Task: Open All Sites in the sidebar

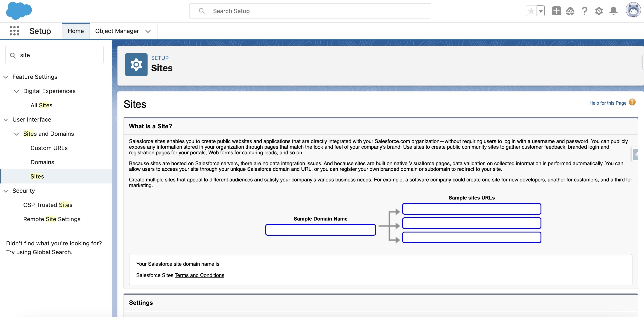Action: [41, 105]
